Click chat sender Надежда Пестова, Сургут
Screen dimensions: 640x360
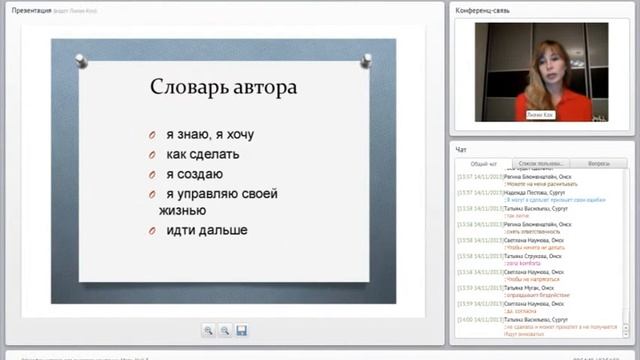click(534, 192)
